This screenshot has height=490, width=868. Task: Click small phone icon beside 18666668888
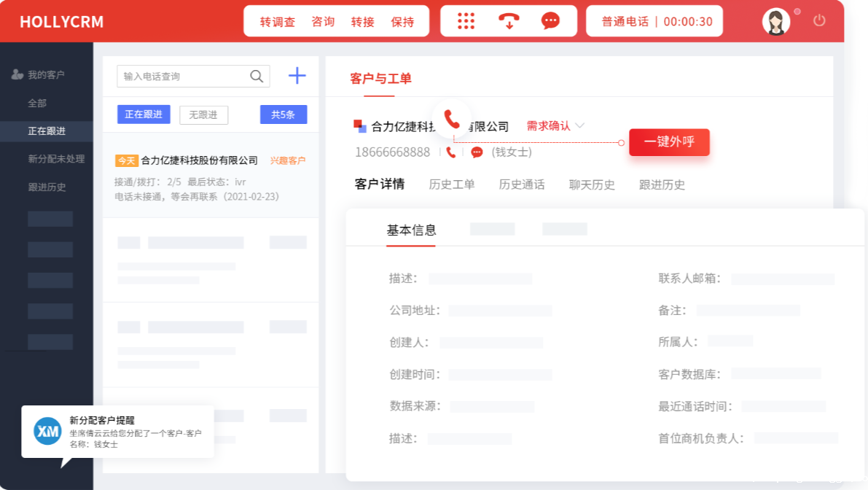pos(451,152)
